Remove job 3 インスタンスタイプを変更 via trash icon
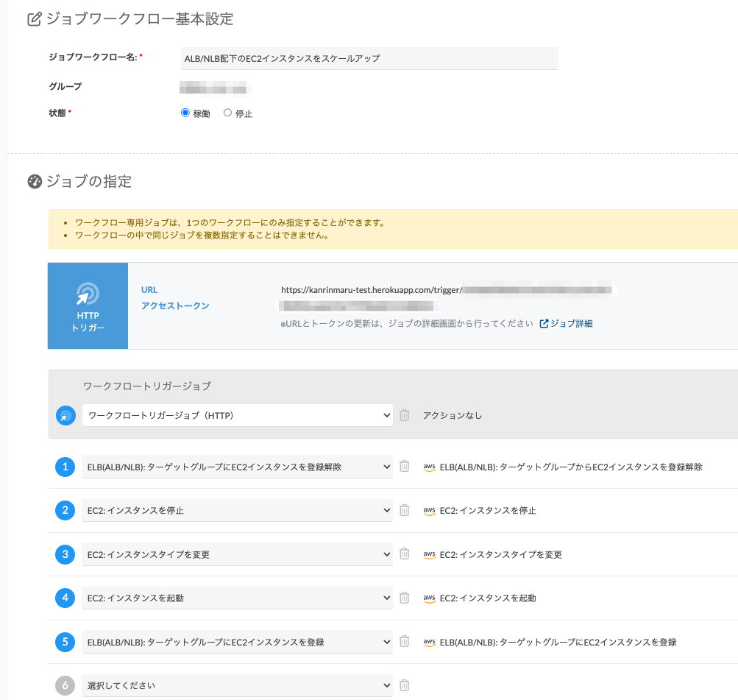The width and height of the screenshot is (738, 700). (404, 554)
